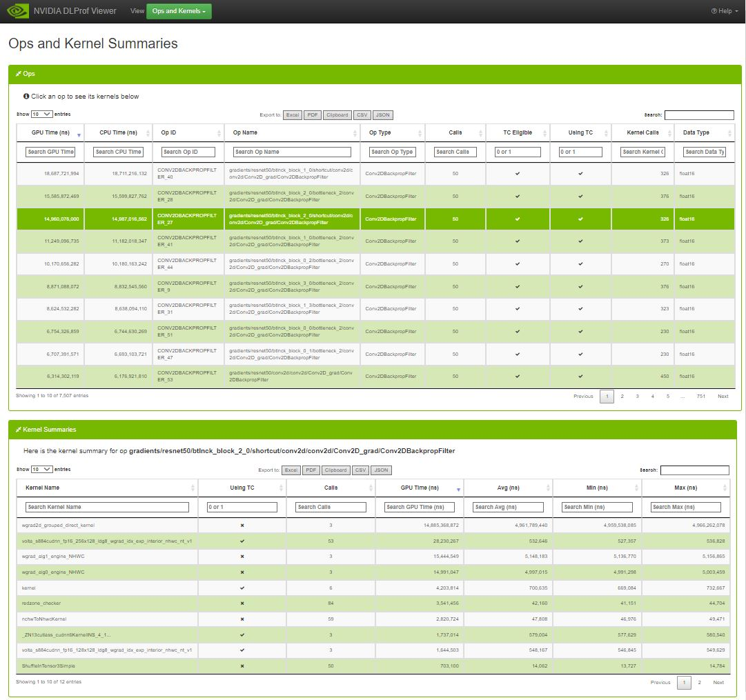Go to page 2 of Ops table
746x700 pixels.
(x=622, y=397)
